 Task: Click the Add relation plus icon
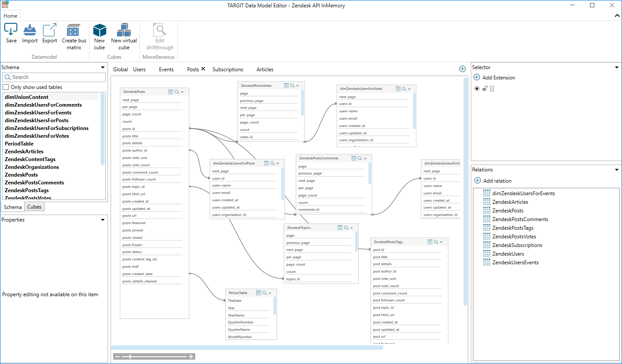[x=477, y=180]
